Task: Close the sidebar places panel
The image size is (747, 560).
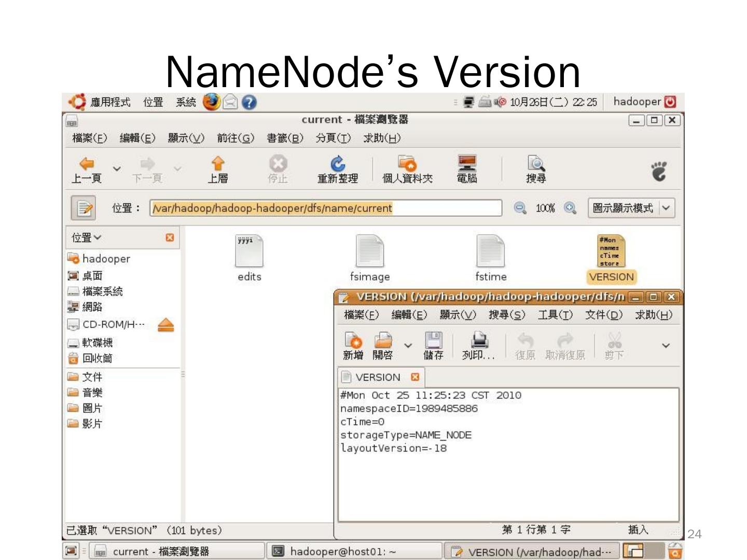Action: click(170, 237)
